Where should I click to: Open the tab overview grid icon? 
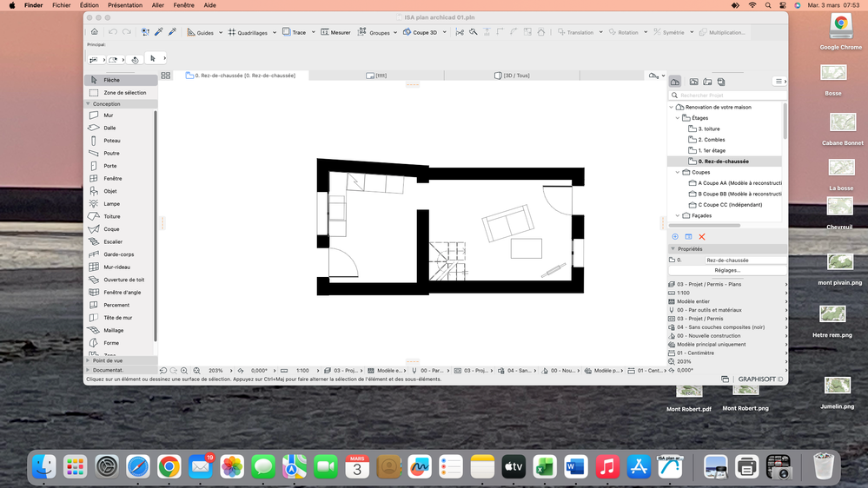165,76
